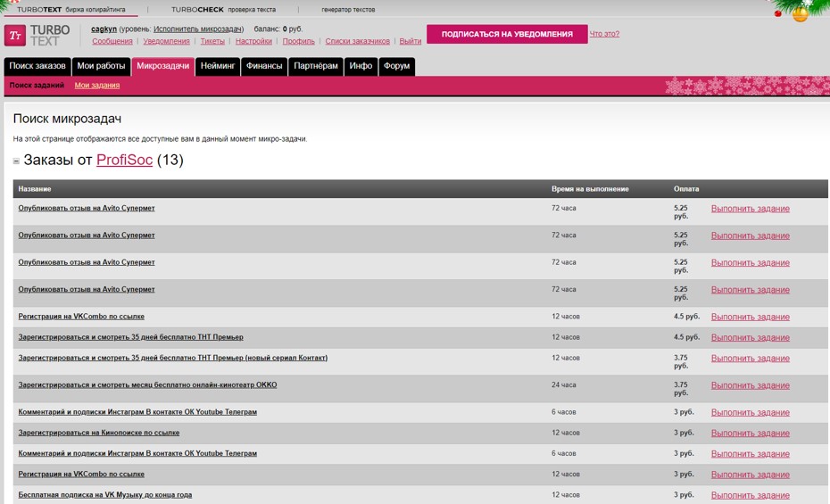
Task: Open the ProfiSoc customer profile link
Action: point(124,160)
